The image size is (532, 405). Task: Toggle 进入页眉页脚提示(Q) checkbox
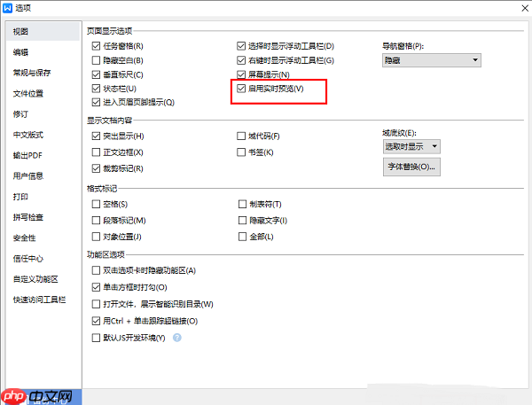[x=96, y=102]
